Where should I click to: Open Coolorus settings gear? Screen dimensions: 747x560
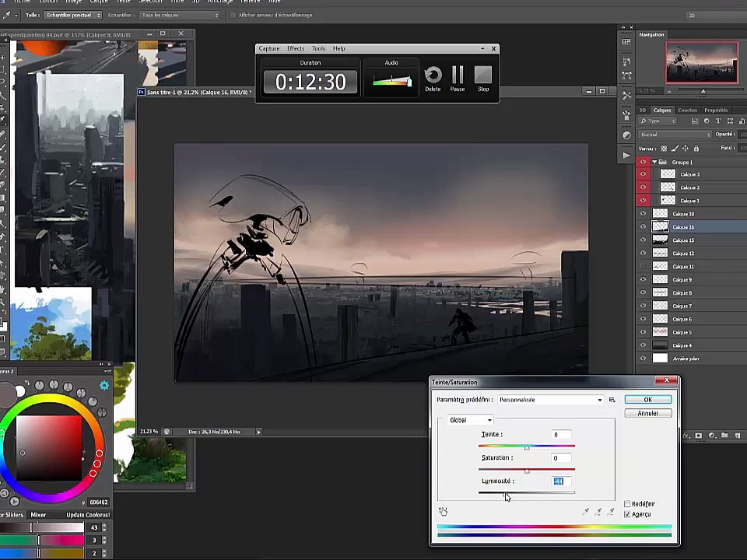[104, 385]
